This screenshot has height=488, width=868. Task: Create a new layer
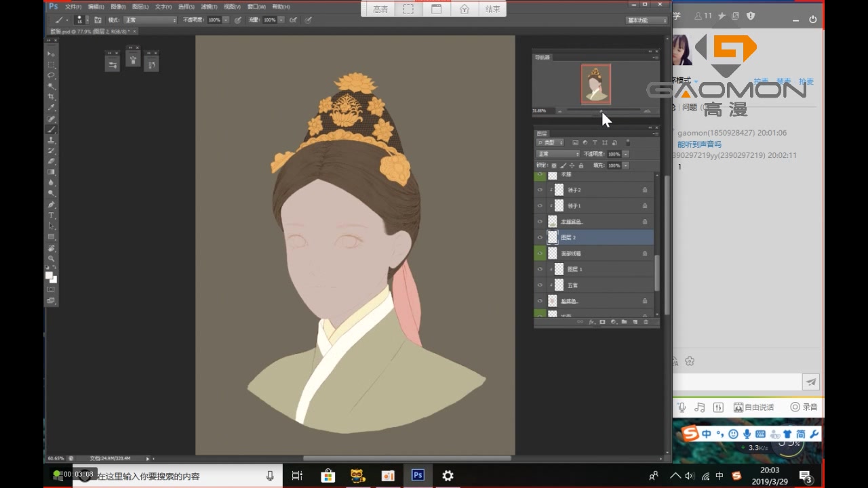(635, 322)
